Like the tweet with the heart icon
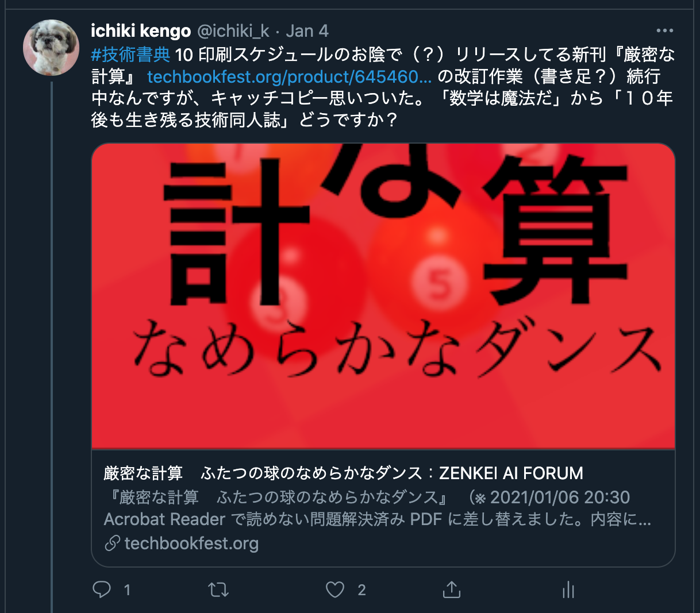The image size is (700, 613). click(335, 589)
